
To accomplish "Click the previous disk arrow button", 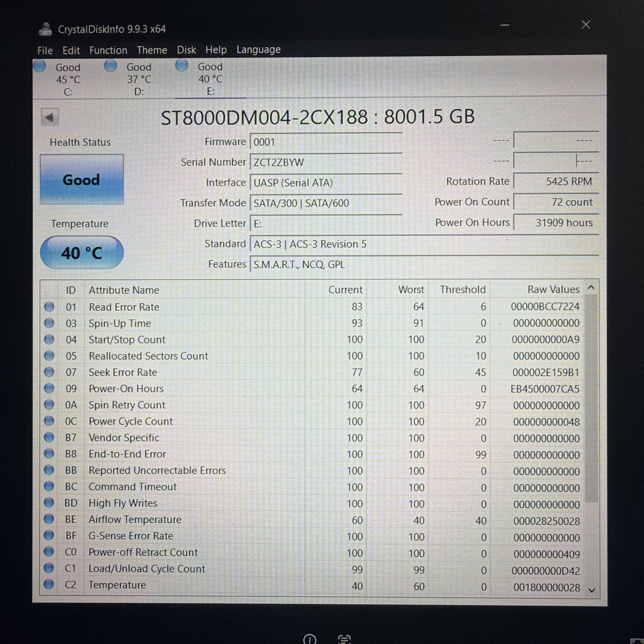I will tap(50, 117).
